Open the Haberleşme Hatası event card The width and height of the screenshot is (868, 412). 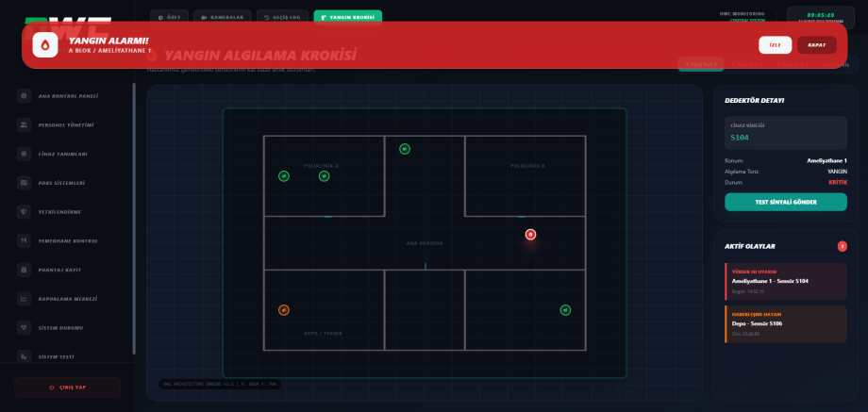coord(786,324)
